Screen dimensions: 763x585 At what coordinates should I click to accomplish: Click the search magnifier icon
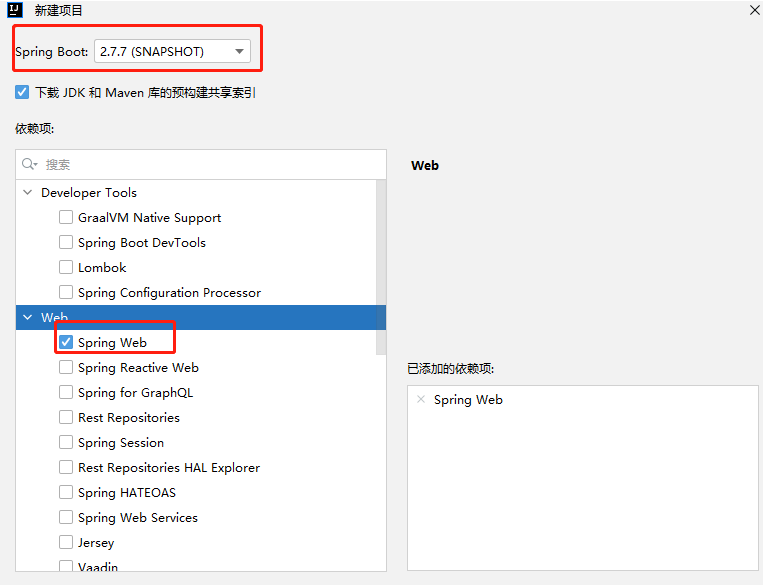[x=29, y=165]
